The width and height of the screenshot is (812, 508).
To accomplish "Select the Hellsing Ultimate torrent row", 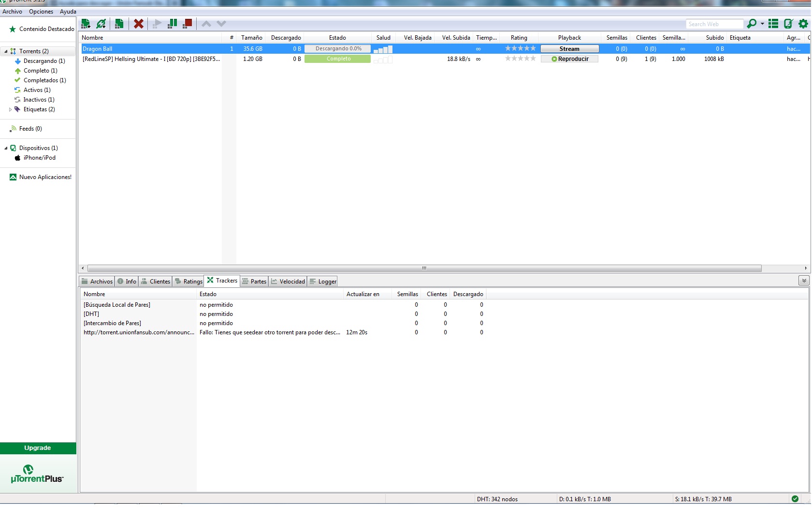I will (x=443, y=59).
